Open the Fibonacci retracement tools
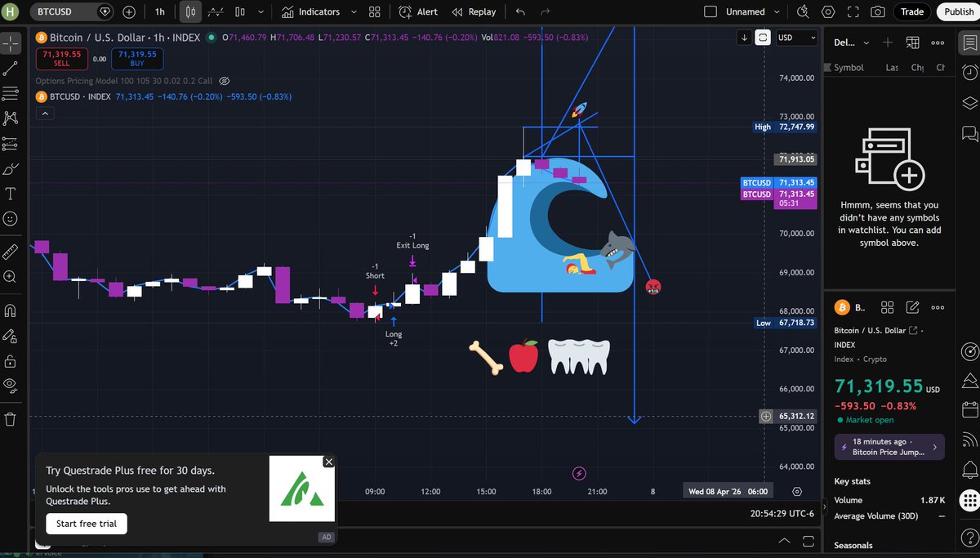980x558 pixels. pos(11,93)
